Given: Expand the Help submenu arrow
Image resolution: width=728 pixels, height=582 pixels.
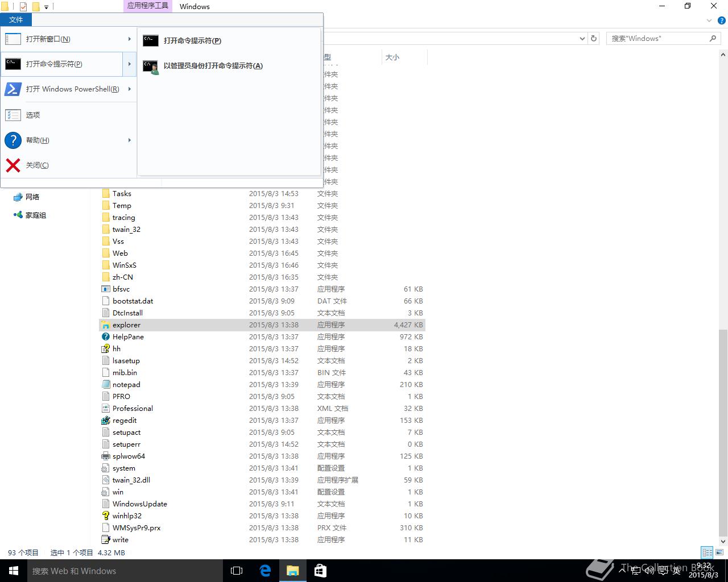Looking at the screenshot, I should click(x=130, y=140).
